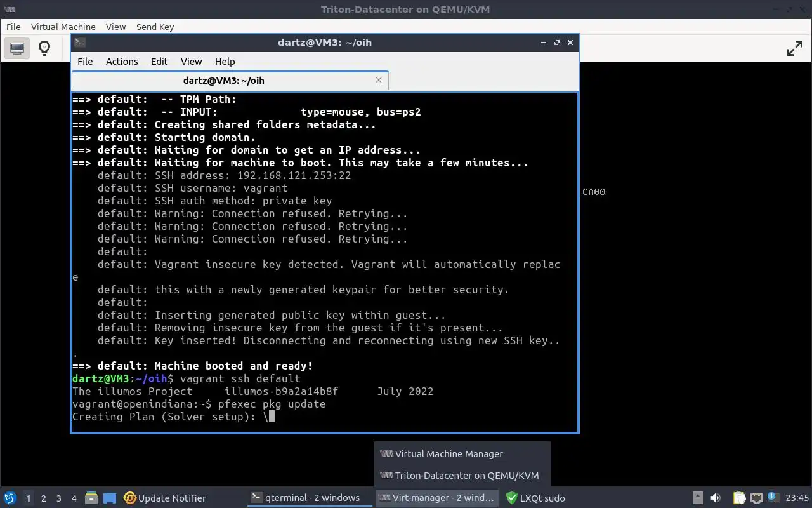Viewport: 812px width, 508px height.
Task: Click the qterminal window title bar icon
Action: tap(79, 43)
